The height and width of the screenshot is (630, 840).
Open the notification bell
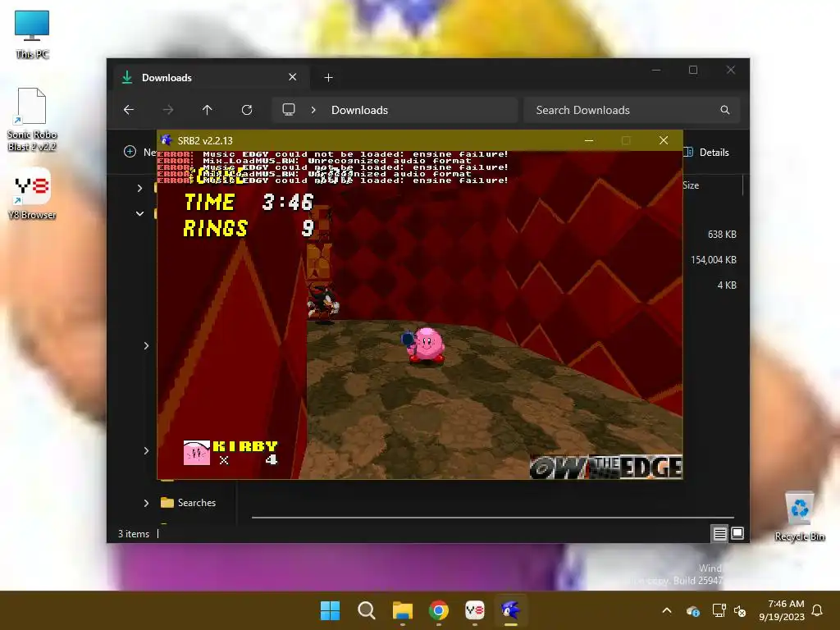818,610
